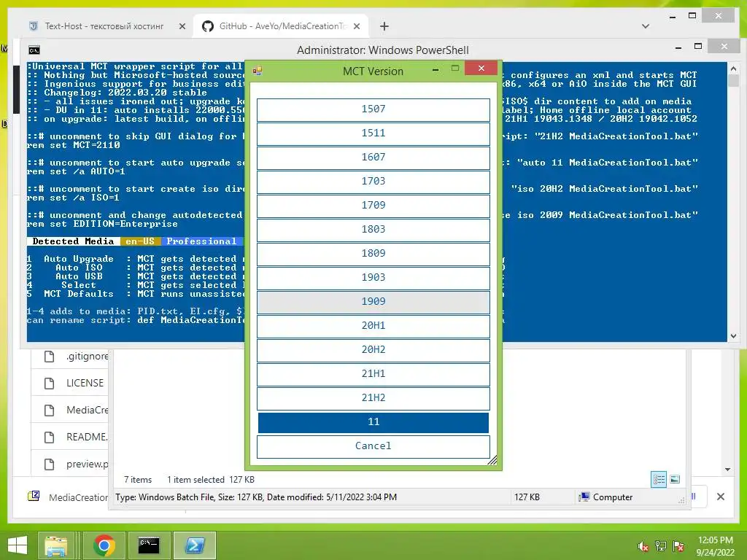This screenshot has width=747, height=560.
Task: Minimize the MCT Version dialog
Action: [436, 69]
